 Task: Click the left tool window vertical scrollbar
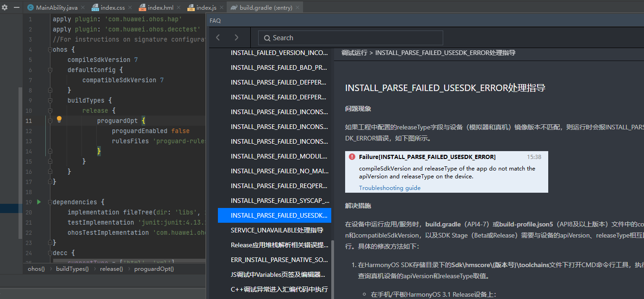[19, 163]
